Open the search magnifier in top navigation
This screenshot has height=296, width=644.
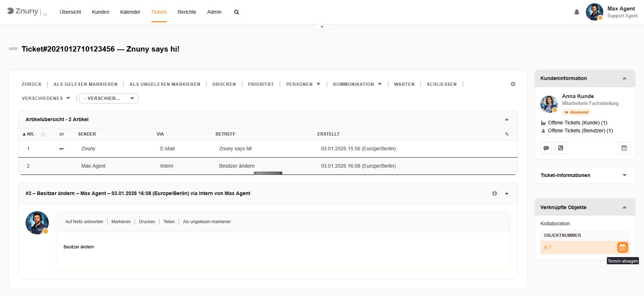pyautogui.click(x=236, y=12)
